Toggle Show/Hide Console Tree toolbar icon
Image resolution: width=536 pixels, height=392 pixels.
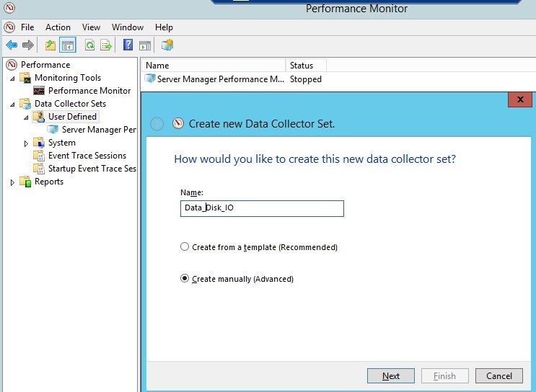point(68,45)
